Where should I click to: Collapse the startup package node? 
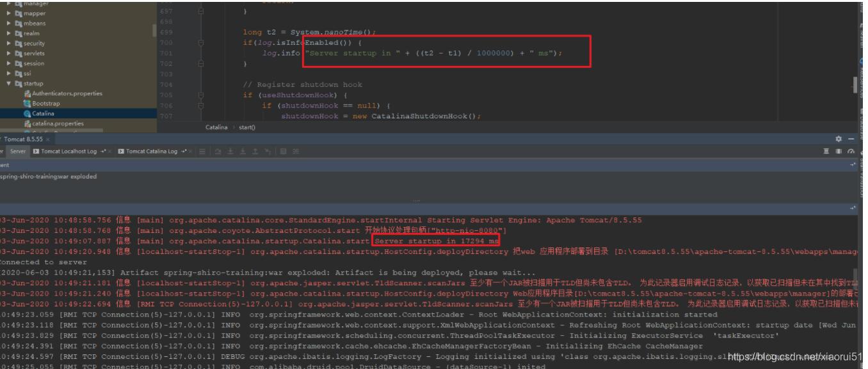(9, 84)
